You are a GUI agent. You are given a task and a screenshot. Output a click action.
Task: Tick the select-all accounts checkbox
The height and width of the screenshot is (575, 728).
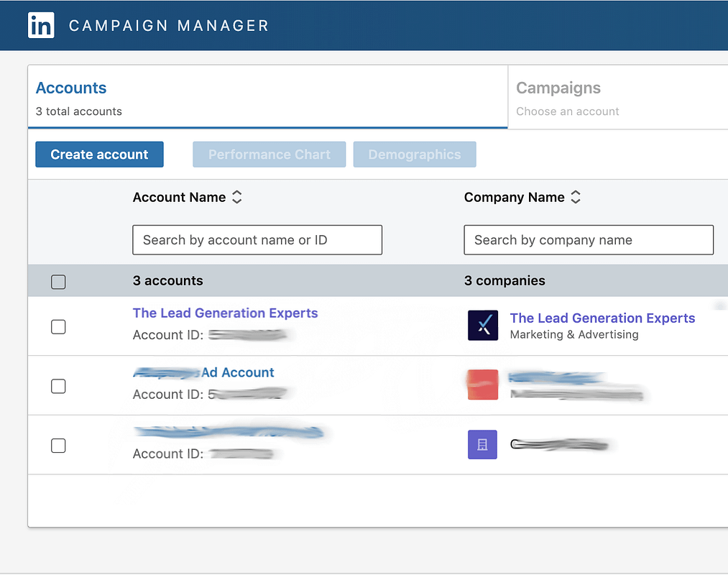pos(58,282)
